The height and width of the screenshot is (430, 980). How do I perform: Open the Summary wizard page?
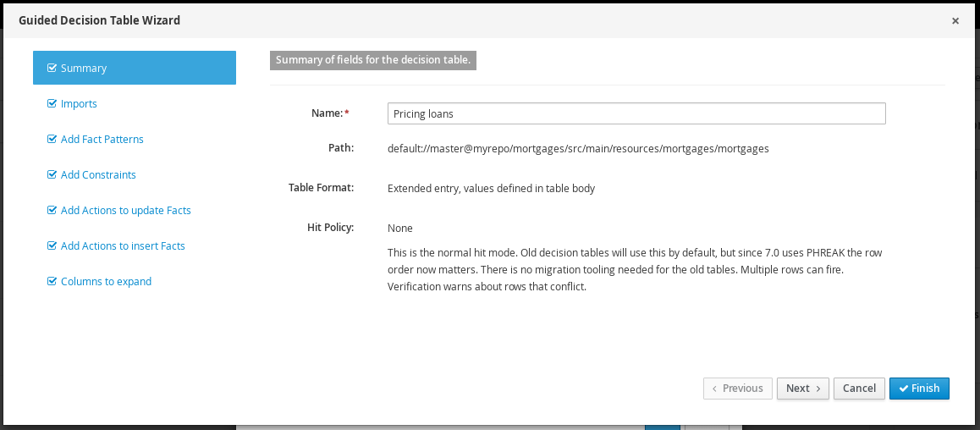point(84,69)
